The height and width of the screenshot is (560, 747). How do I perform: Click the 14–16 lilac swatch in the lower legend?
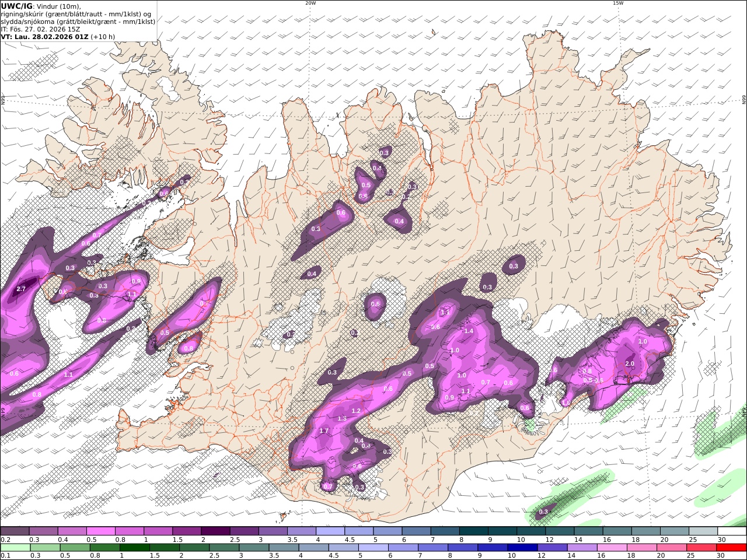click(581, 548)
